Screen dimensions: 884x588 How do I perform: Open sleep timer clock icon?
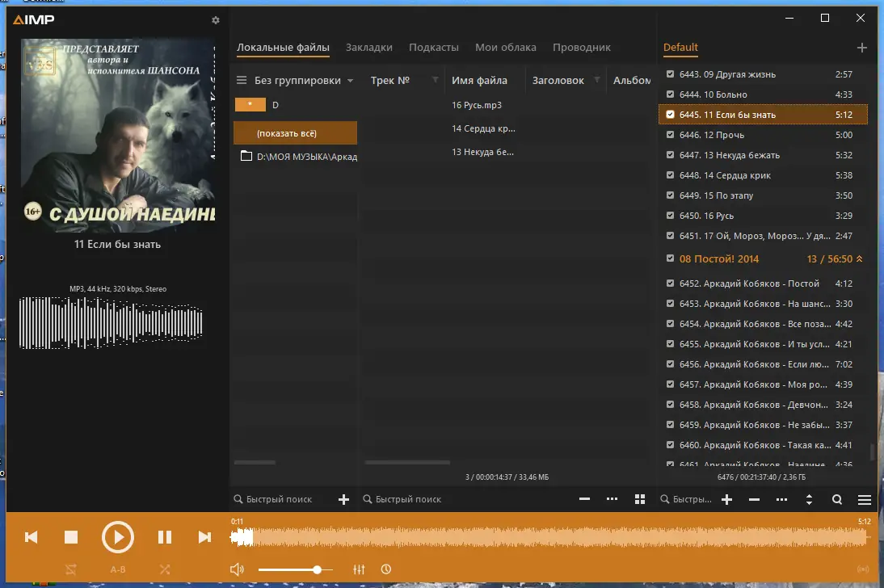pos(386,569)
